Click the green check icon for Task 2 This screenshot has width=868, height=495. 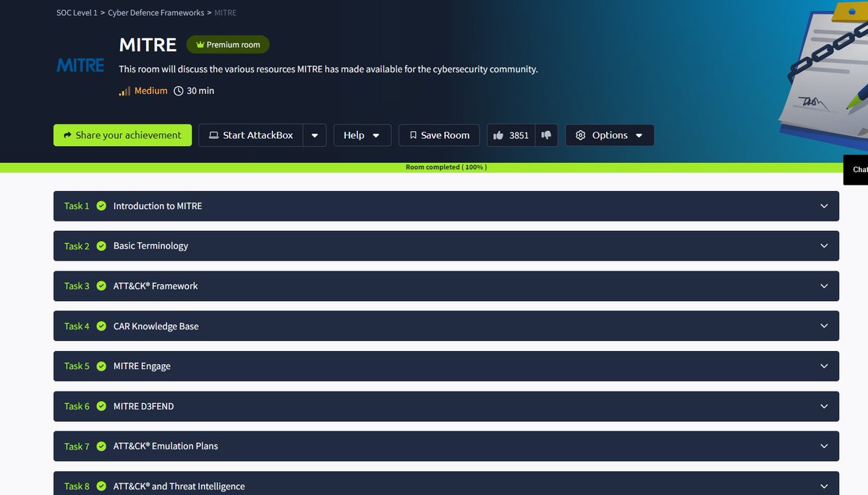[101, 246]
